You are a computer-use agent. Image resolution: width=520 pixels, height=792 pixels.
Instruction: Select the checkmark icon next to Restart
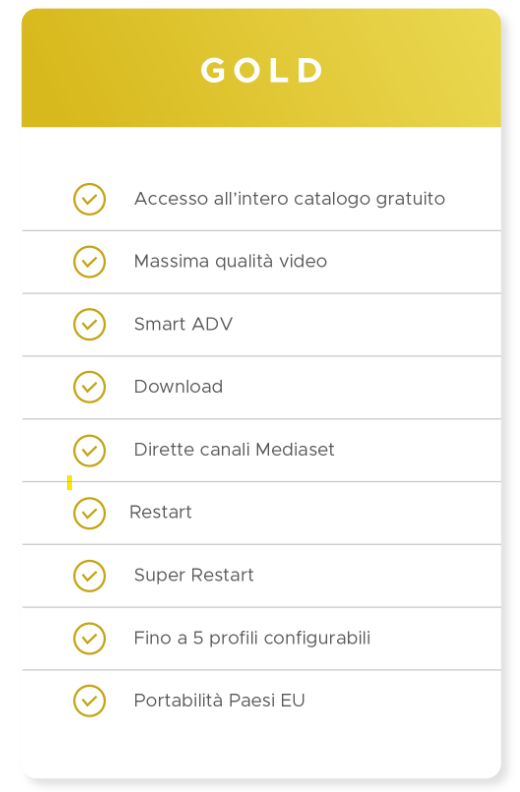pyautogui.click(x=89, y=513)
